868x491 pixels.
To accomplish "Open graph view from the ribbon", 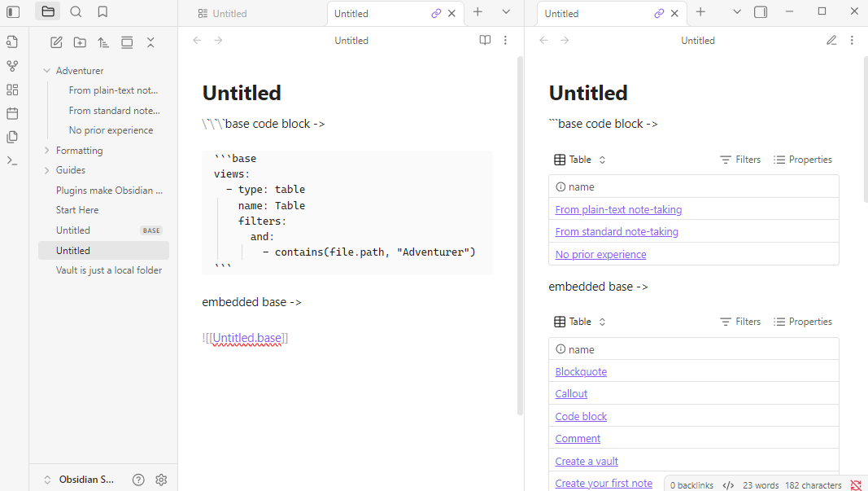I will (12, 66).
